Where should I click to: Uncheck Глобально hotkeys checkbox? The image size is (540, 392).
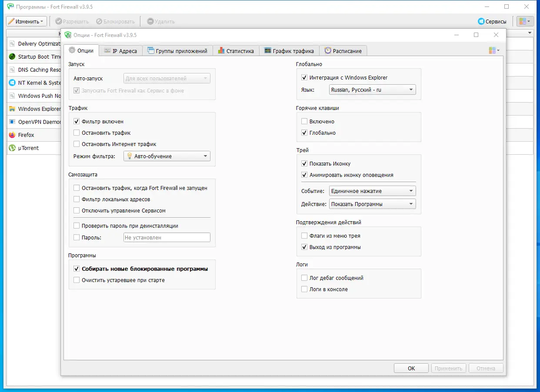pyautogui.click(x=304, y=133)
